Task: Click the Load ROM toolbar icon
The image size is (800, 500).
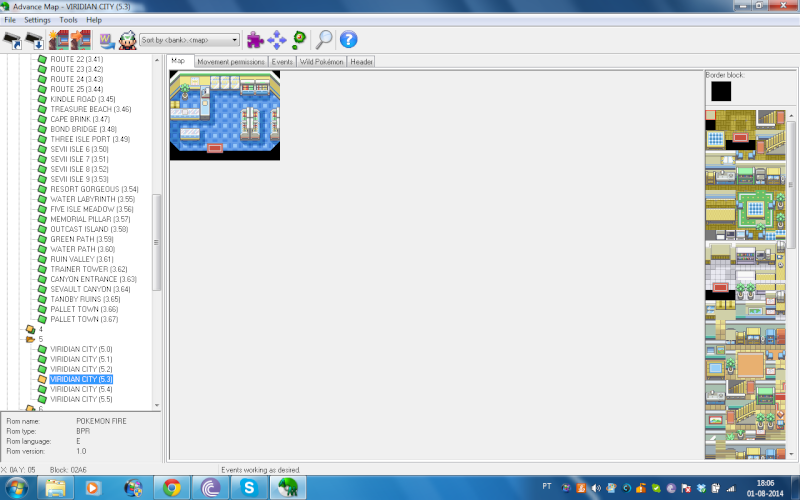Action: (13, 40)
